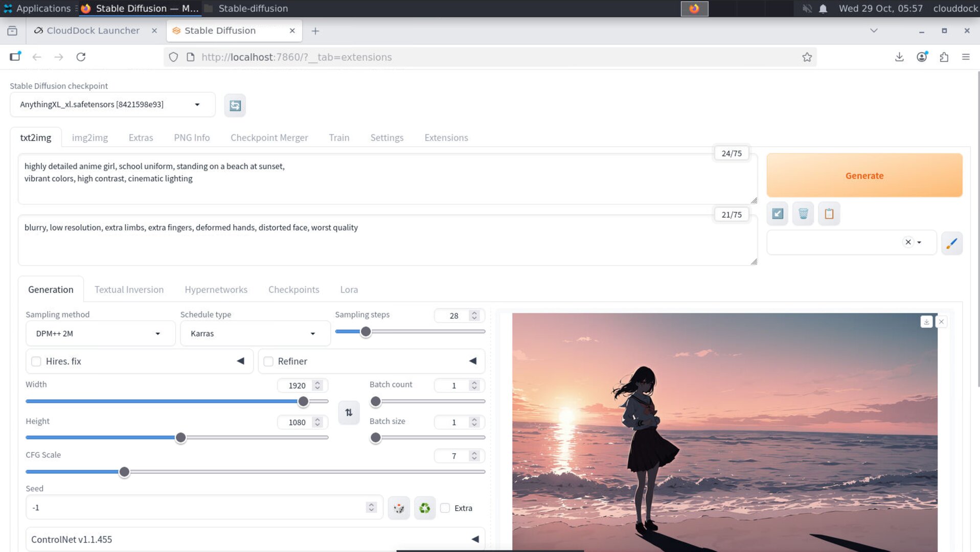Viewport: 980px width, 552px height.
Task: Enable the Refiner checkbox
Action: point(268,361)
